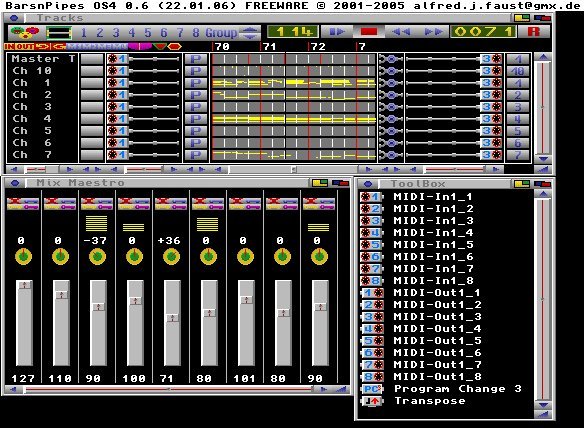Viewport: 584px width, 428px height.
Task: Click the Master T track name
Action: [43, 58]
